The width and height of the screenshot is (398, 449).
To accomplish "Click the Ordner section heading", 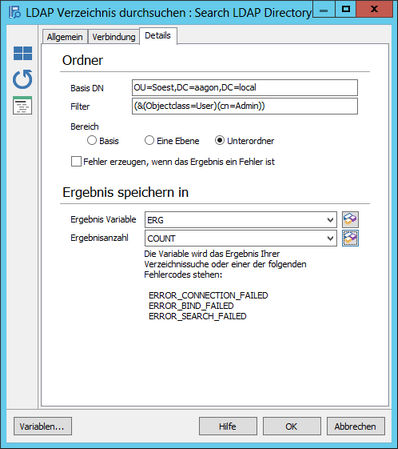I will pos(82,60).
